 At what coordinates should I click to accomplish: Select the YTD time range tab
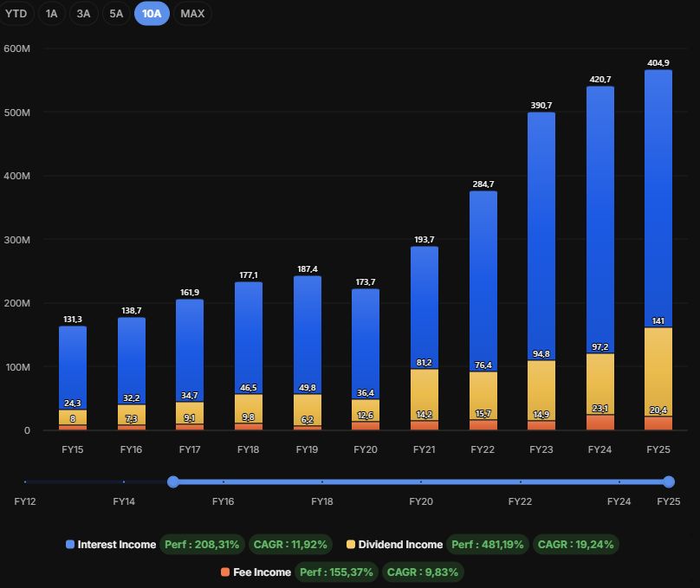tap(16, 14)
